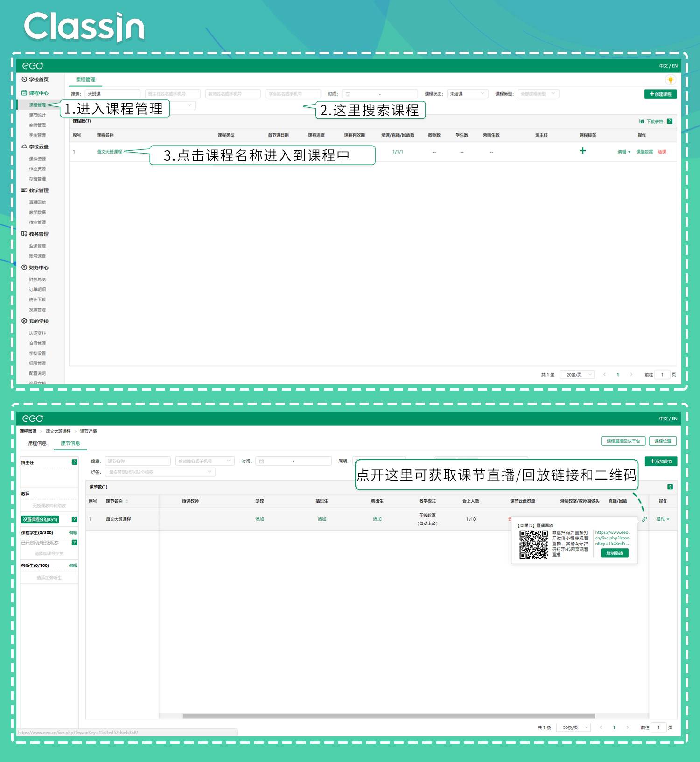The image size is (700, 762).
Task: Click the 财务中心 icon in the sidebar
Action: click(x=24, y=267)
